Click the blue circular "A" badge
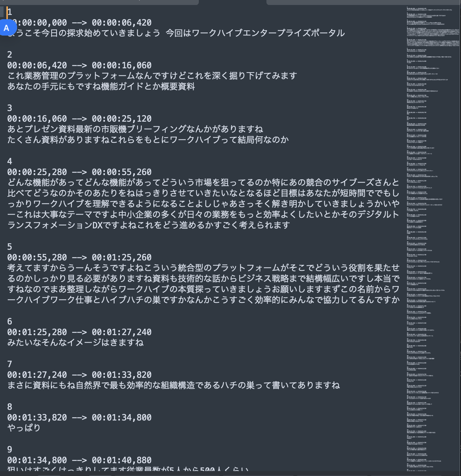The image size is (461, 476). click(x=6, y=28)
